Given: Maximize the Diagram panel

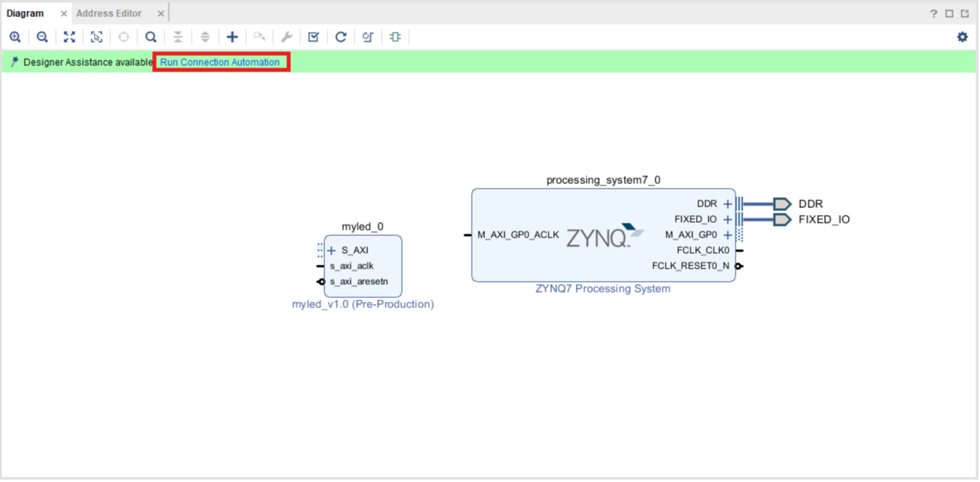Looking at the screenshot, I should click(949, 13).
